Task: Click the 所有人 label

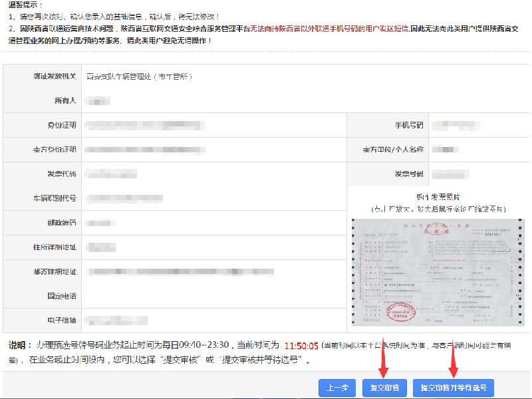Action: (65, 100)
